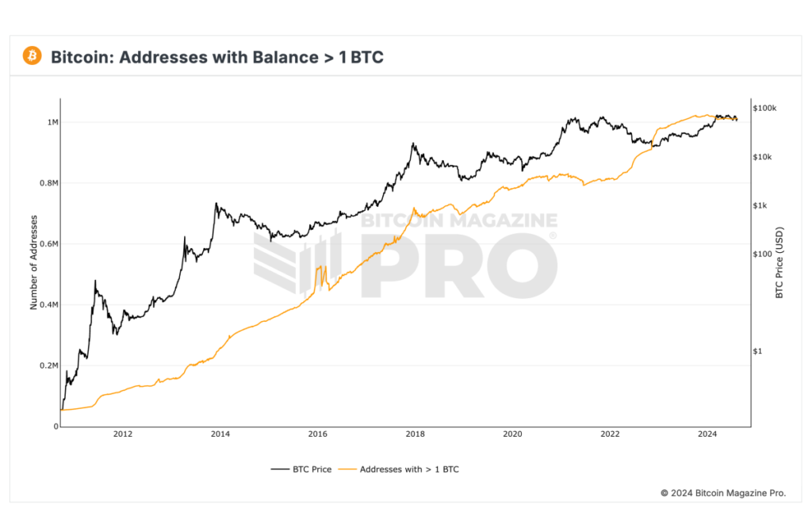This screenshot has width=812, height=505.
Task: Click the 2024 x-axis year label
Action: (x=707, y=434)
